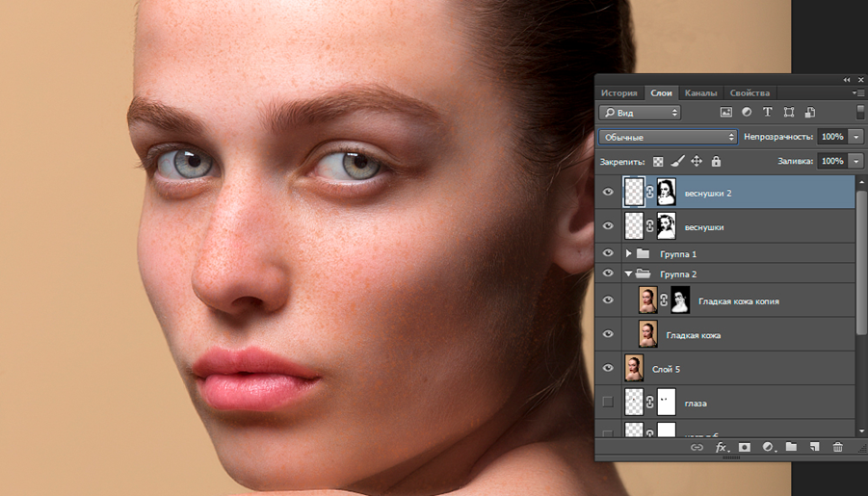The width and height of the screenshot is (868, 496).
Task: Click mask link icon on глаза layer
Action: tap(650, 402)
